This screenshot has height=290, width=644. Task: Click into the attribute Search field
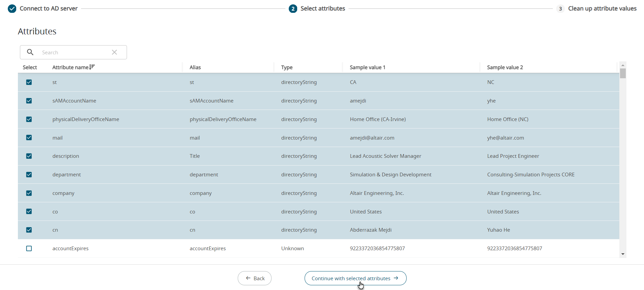[74, 52]
